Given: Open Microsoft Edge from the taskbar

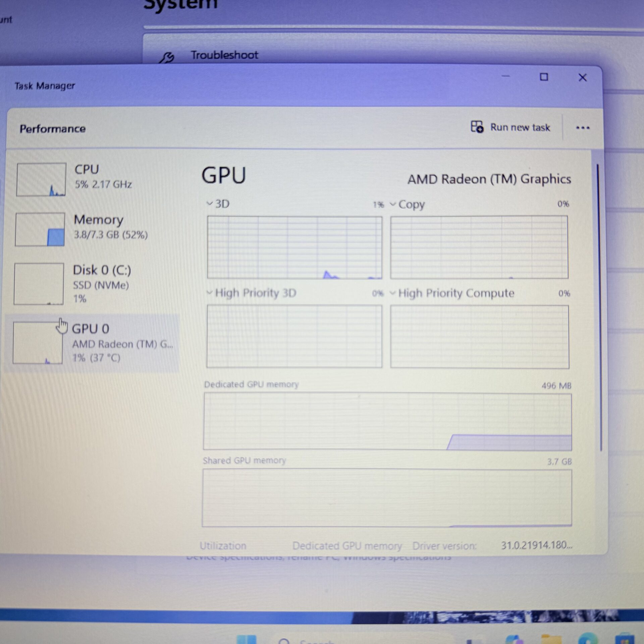Looking at the screenshot, I should (587, 639).
